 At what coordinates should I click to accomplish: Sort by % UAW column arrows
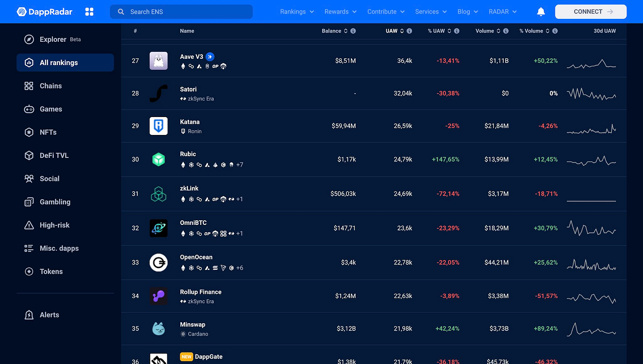pyautogui.click(x=449, y=31)
